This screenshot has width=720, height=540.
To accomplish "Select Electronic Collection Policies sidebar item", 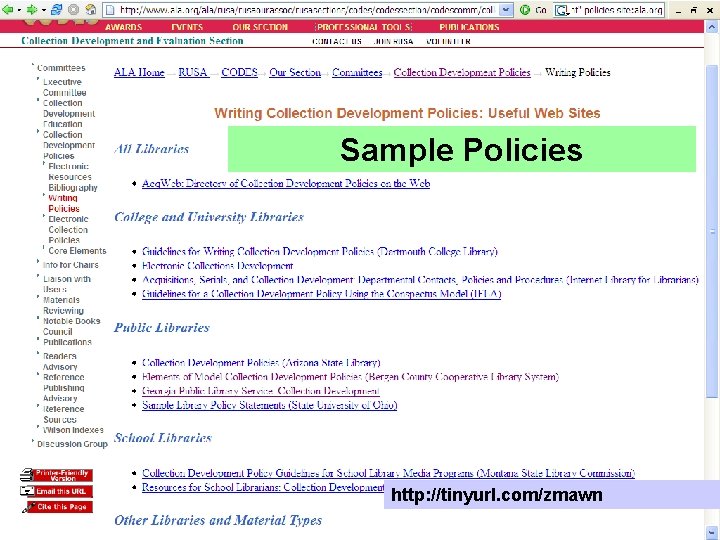I will point(68,230).
